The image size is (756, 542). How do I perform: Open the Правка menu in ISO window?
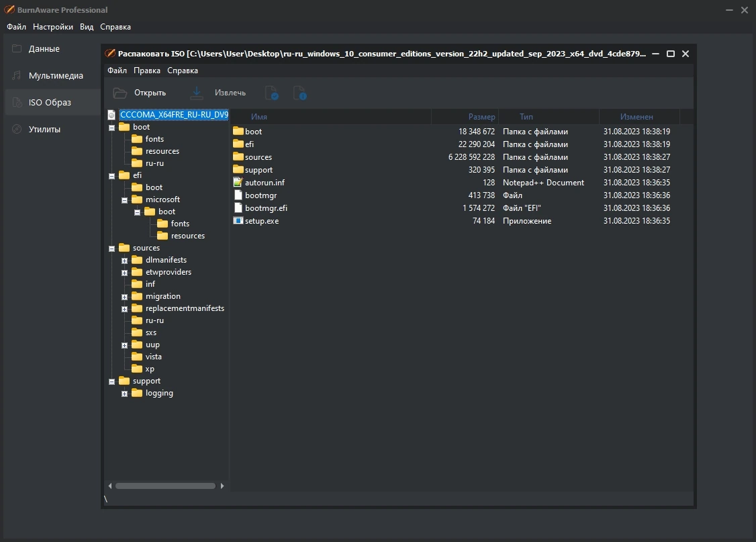coord(146,71)
